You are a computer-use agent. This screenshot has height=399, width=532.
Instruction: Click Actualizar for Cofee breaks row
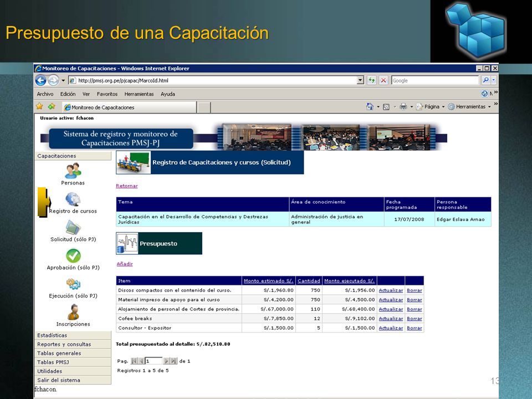pyautogui.click(x=391, y=319)
